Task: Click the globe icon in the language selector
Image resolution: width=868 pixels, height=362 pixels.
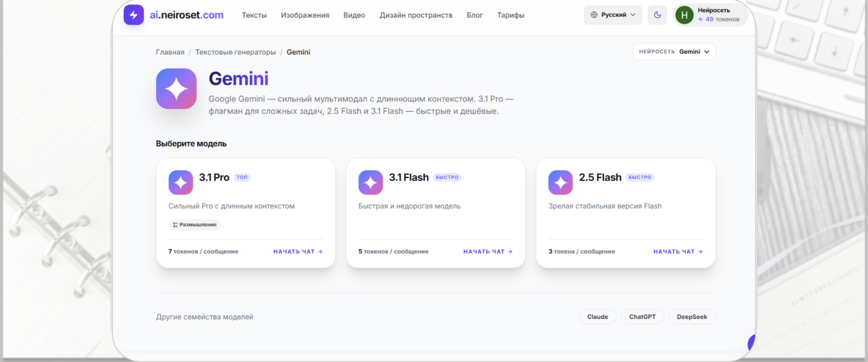Action: [x=594, y=15]
